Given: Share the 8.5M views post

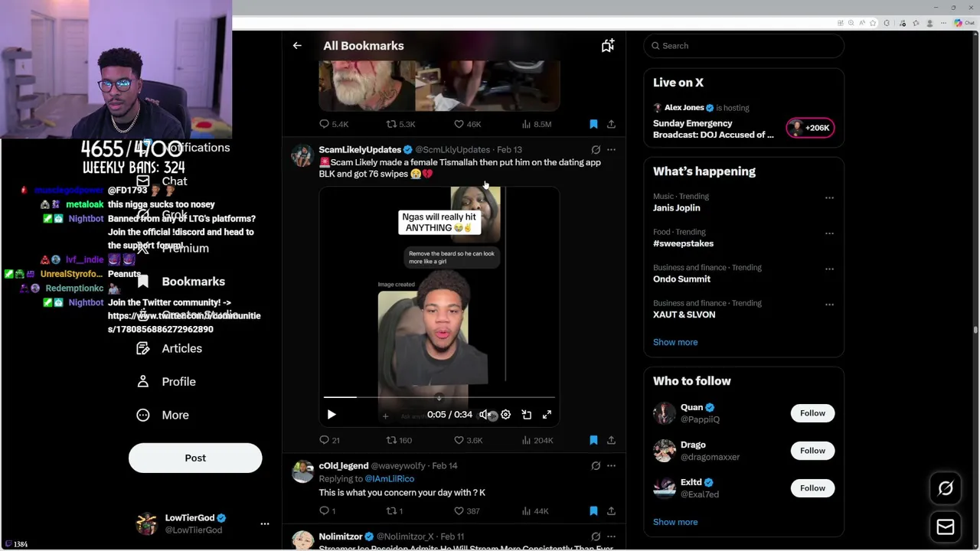Looking at the screenshot, I should coord(611,124).
